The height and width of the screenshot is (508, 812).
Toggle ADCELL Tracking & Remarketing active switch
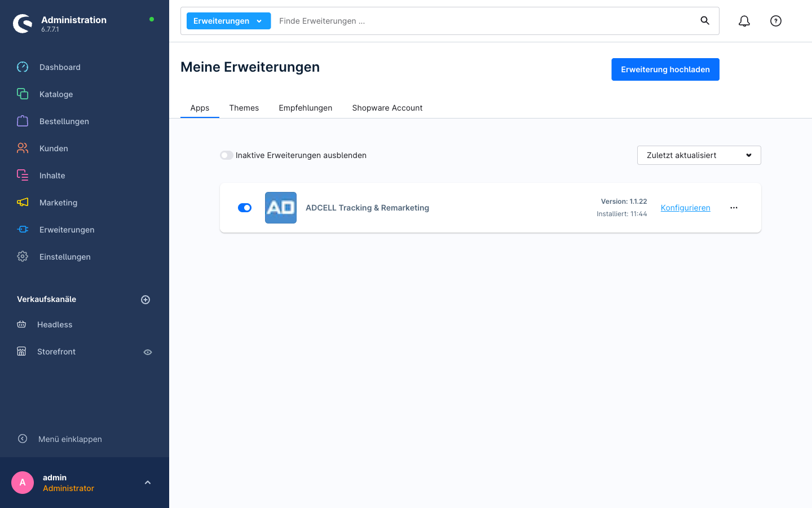(245, 208)
